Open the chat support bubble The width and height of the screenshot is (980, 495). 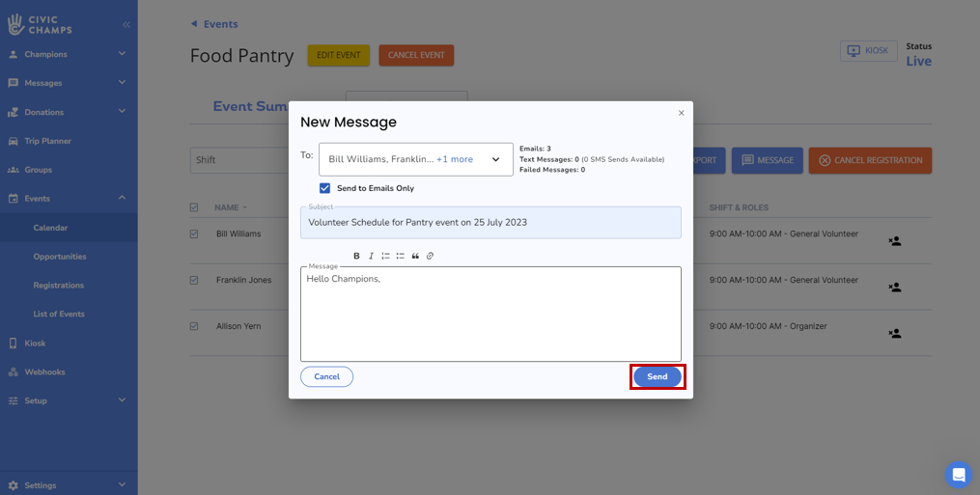[x=958, y=474]
